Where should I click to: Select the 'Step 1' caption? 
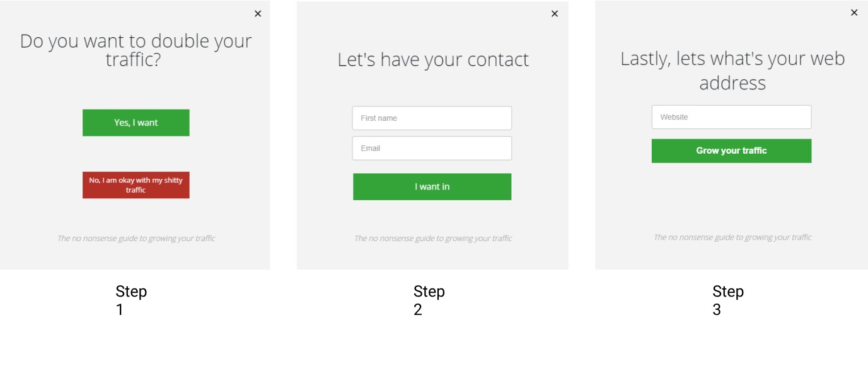130,300
